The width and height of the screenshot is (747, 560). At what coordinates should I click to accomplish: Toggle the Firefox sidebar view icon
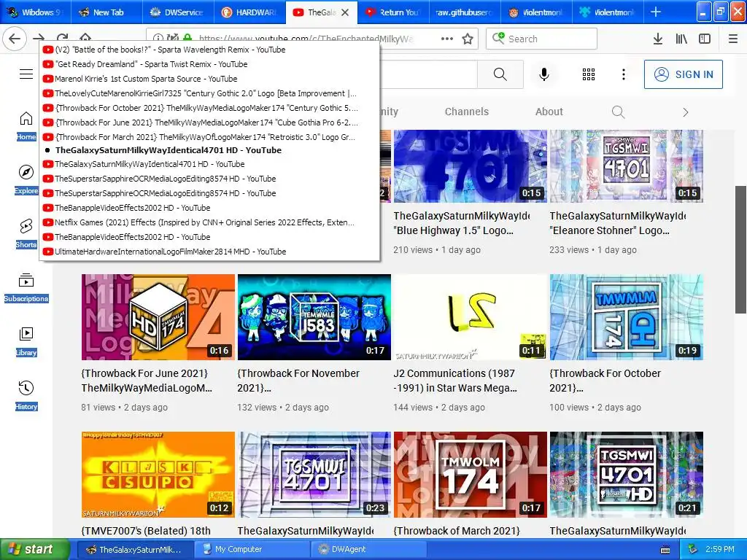(705, 39)
